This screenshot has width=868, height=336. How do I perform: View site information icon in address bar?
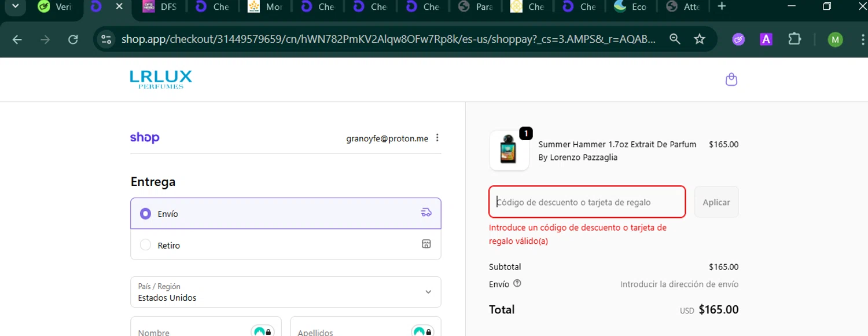tap(106, 39)
